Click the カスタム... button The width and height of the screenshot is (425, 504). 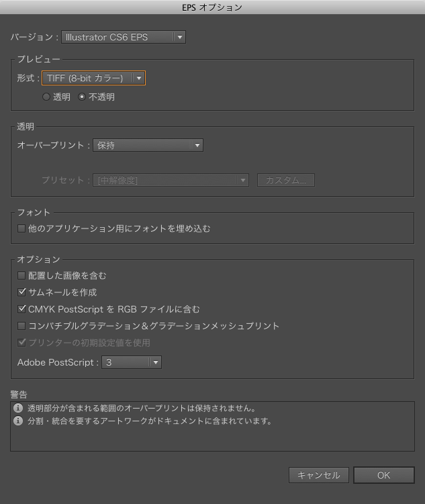286,180
